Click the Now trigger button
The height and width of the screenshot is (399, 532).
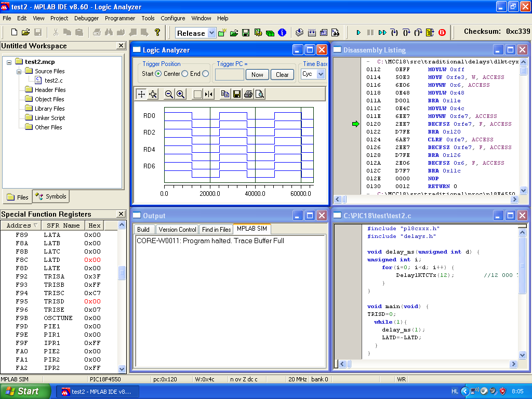[x=257, y=74]
